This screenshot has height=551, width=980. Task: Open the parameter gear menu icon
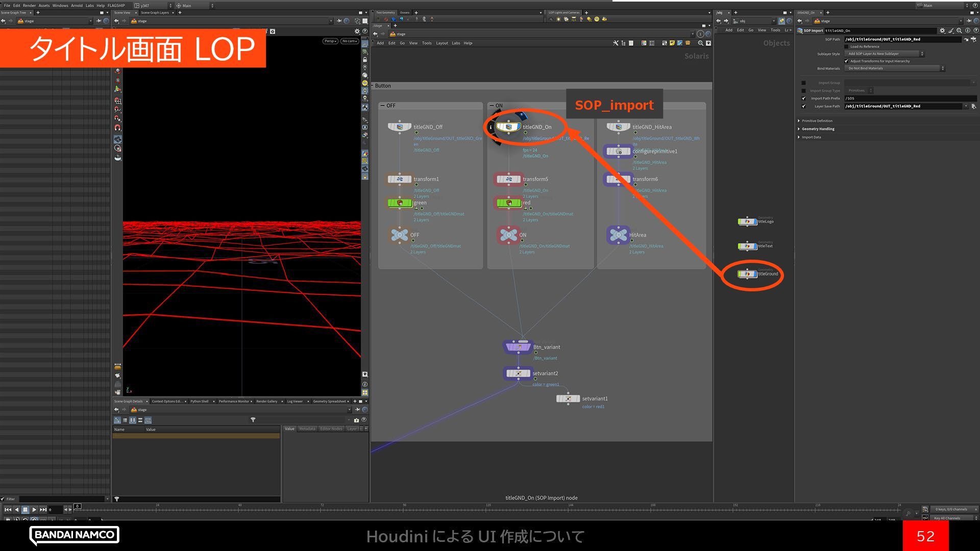pos(942,31)
